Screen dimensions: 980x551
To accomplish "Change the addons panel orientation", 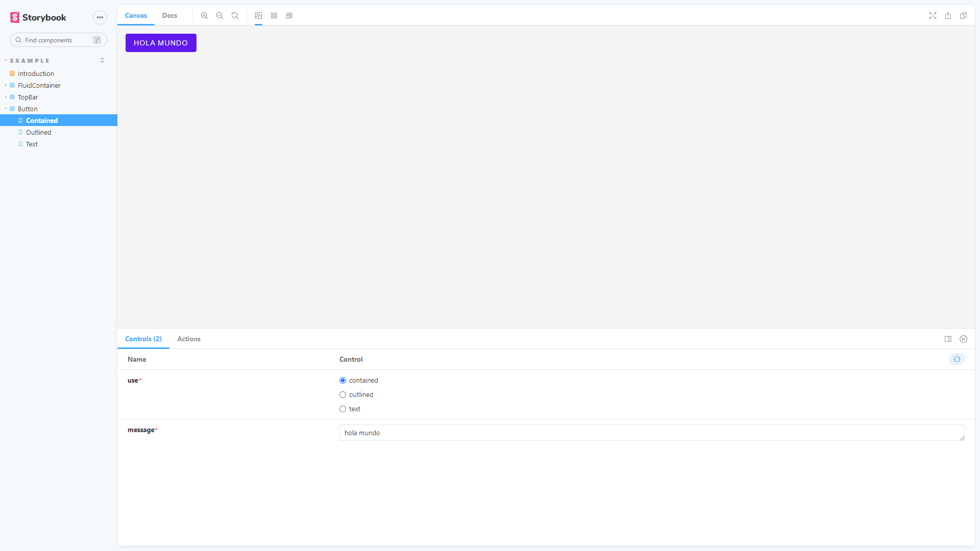I will [x=948, y=339].
